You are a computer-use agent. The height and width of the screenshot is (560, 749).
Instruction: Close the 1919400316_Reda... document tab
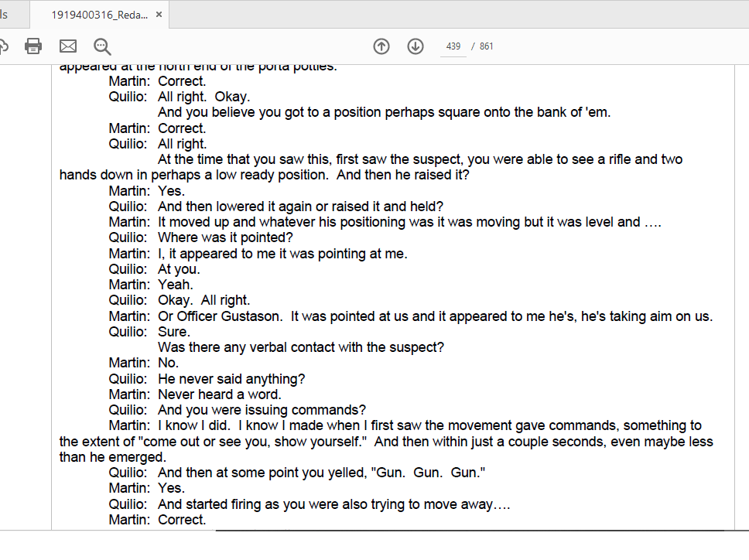(x=159, y=15)
